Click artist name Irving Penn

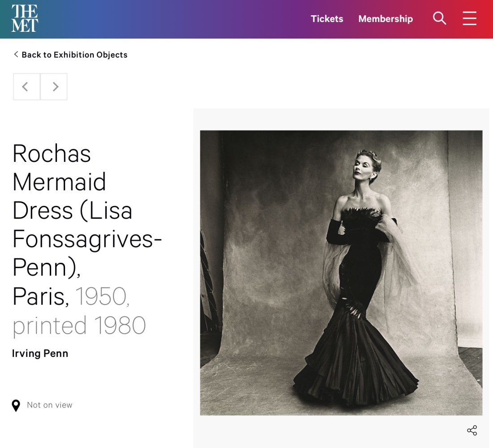click(x=40, y=353)
